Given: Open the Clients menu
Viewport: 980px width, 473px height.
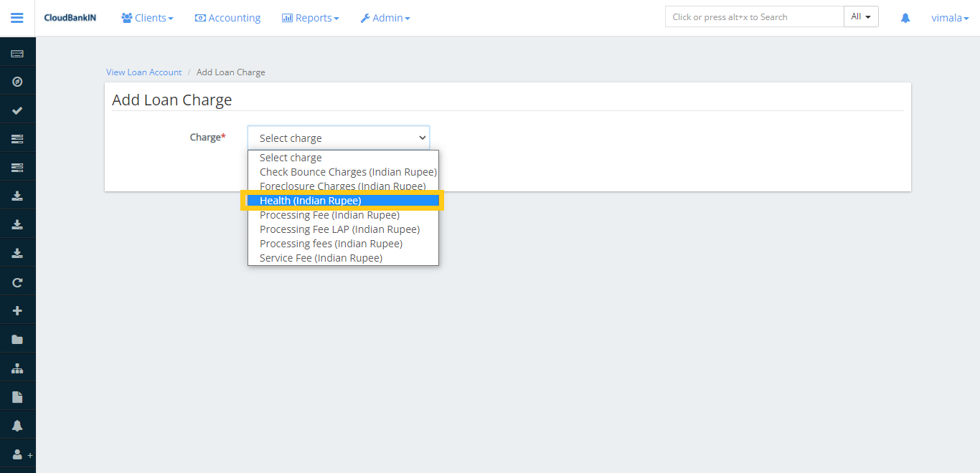Looking at the screenshot, I should click(x=147, y=18).
